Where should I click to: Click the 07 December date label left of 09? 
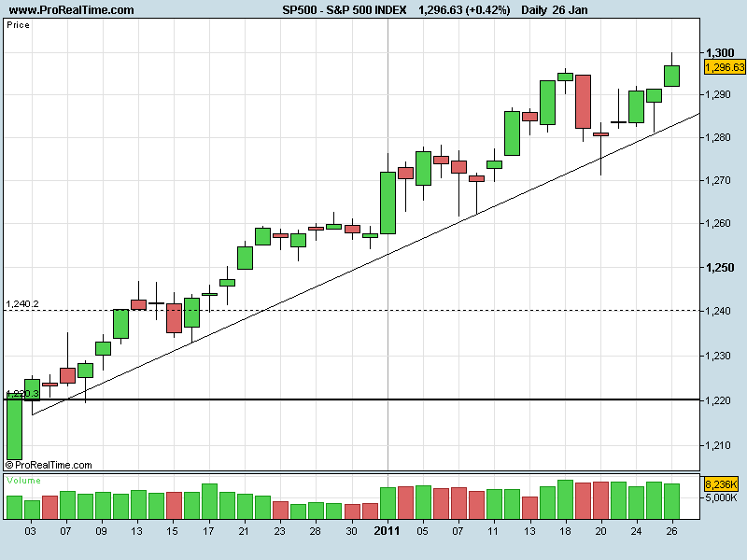point(65,531)
